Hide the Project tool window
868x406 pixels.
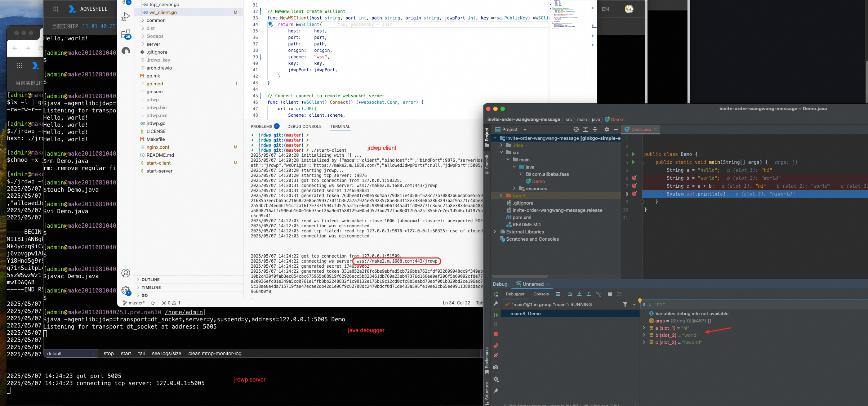pos(616,129)
